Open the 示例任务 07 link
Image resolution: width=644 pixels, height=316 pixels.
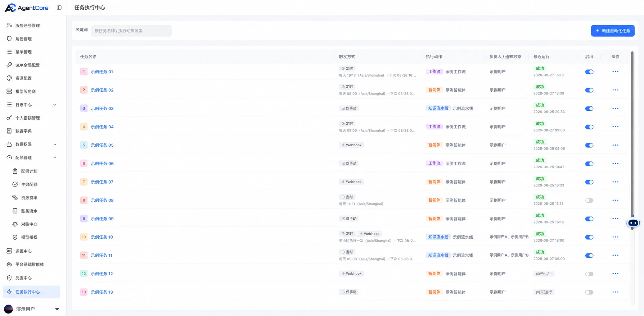pos(102,182)
